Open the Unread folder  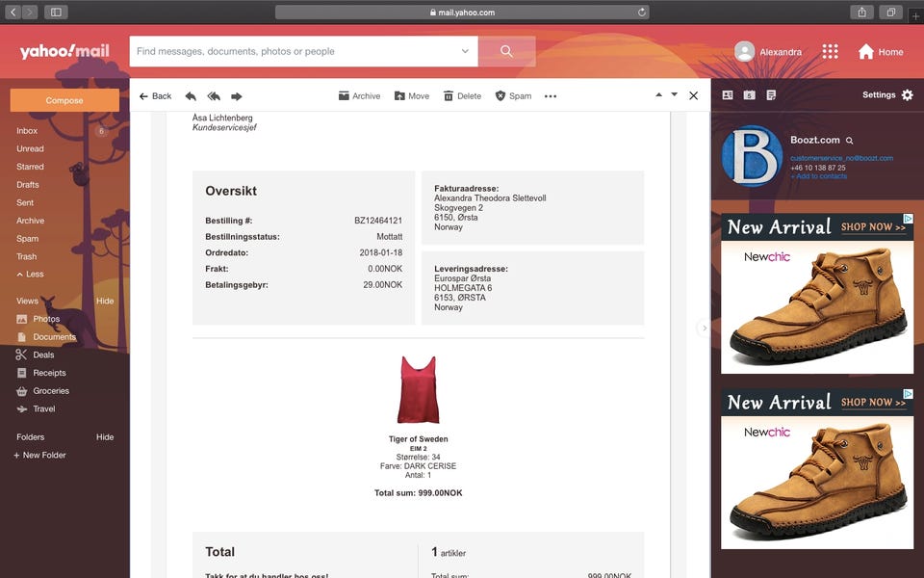click(x=30, y=148)
